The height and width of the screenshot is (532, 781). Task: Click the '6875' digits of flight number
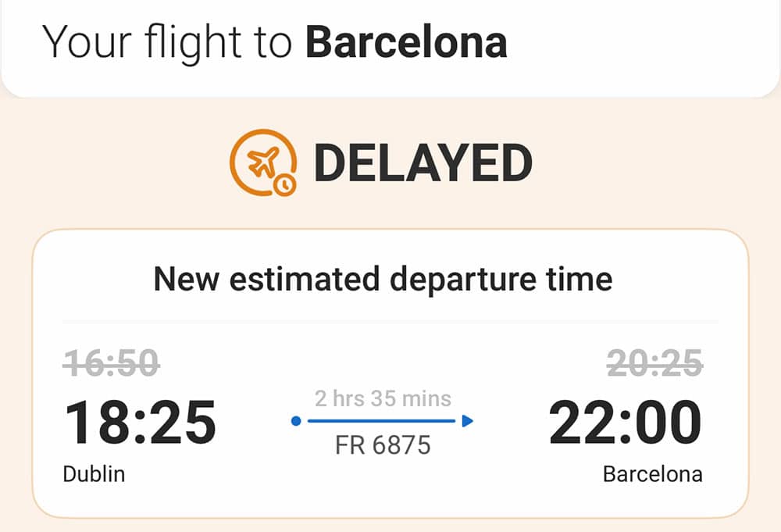(x=401, y=445)
